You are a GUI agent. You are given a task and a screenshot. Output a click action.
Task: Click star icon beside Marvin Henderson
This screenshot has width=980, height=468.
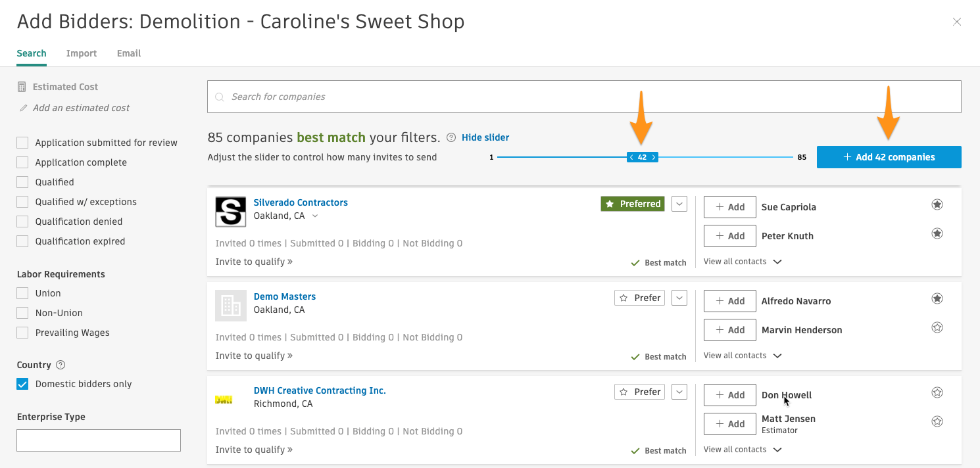937,327
